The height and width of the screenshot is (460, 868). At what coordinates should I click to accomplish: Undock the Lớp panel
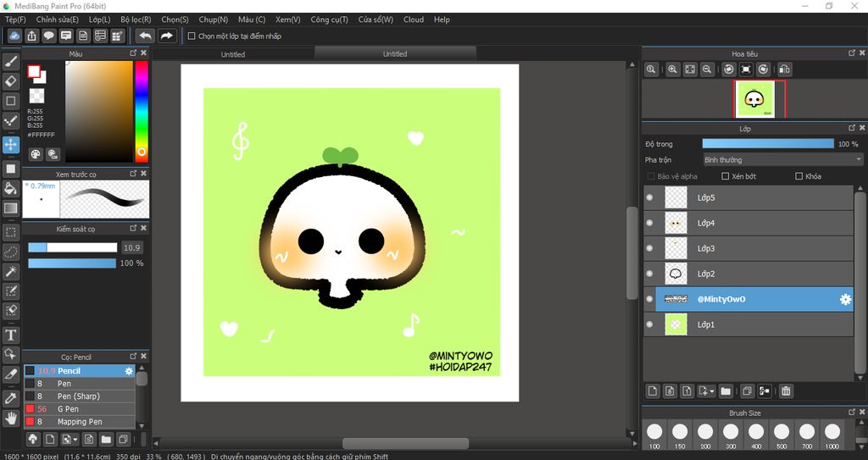[852, 129]
